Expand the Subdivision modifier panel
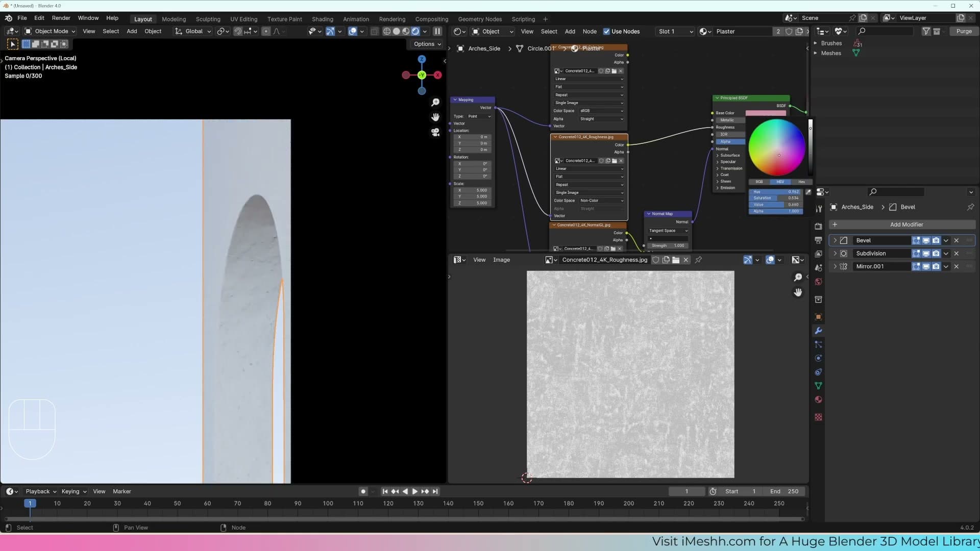The width and height of the screenshot is (980, 551). (835, 254)
